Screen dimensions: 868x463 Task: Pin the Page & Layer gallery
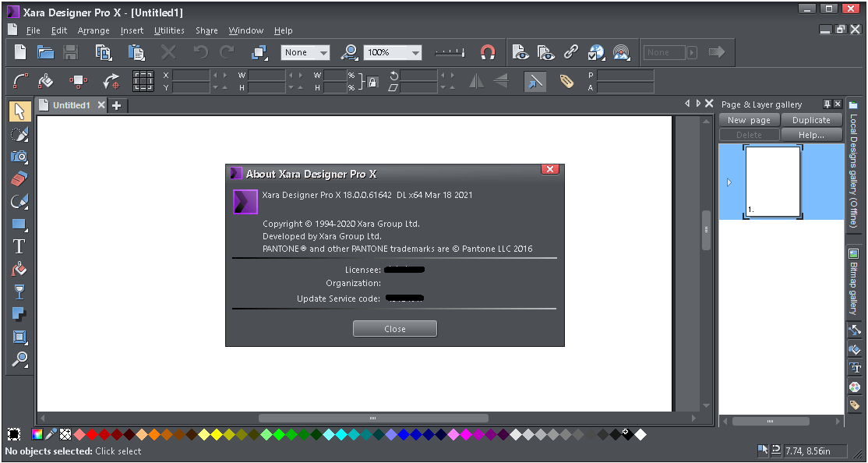click(827, 104)
